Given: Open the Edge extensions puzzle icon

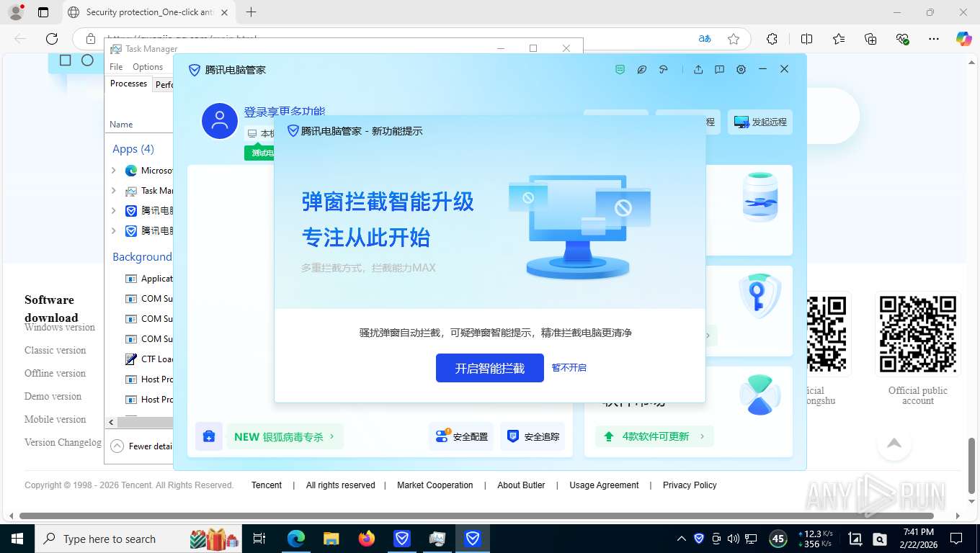Looking at the screenshot, I should 772,39.
